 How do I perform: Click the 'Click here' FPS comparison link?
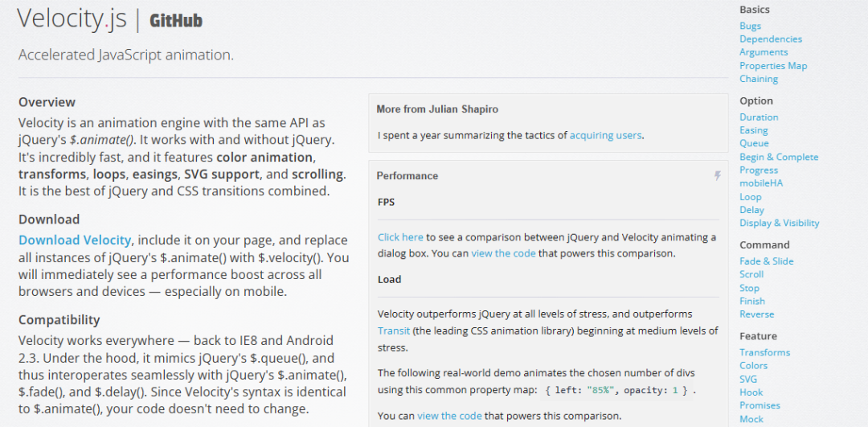pyautogui.click(x=400, y=237)
